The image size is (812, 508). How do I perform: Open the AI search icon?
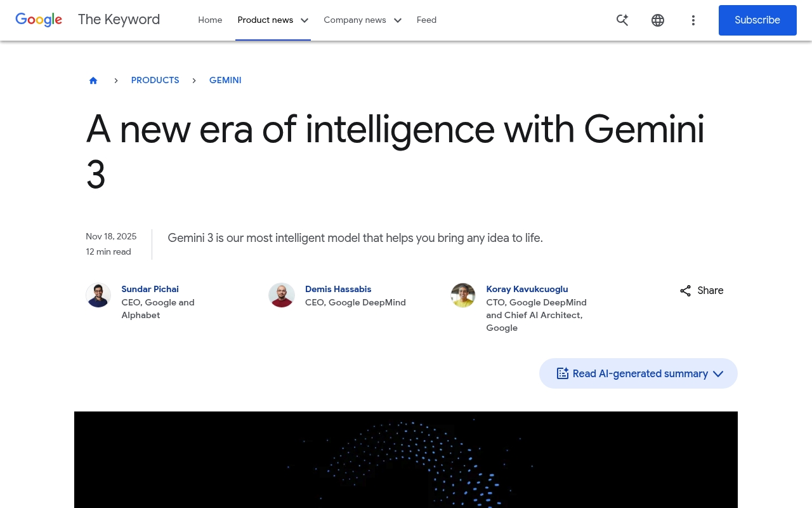[x=622, y=20]
